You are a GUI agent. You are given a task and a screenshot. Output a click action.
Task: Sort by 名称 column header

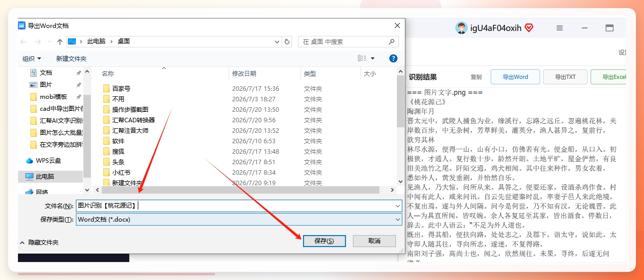pos(108,73)
